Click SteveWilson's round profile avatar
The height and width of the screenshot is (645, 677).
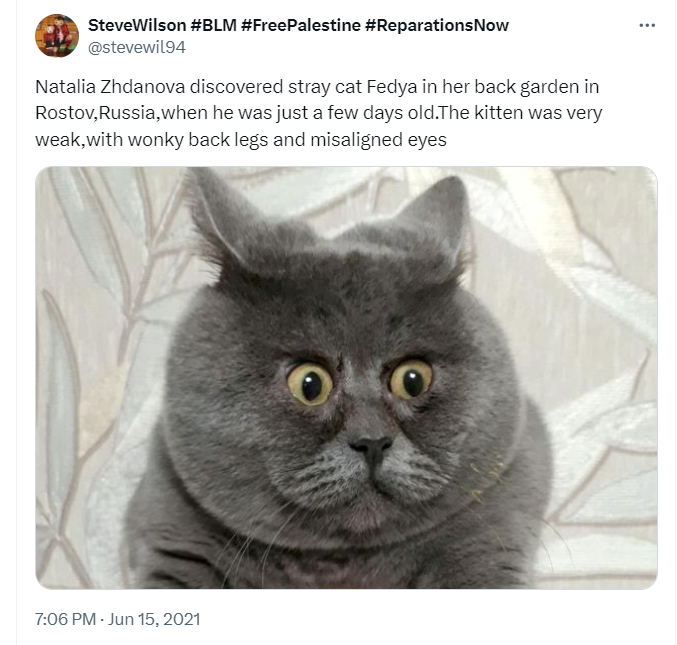coord(57,35)
